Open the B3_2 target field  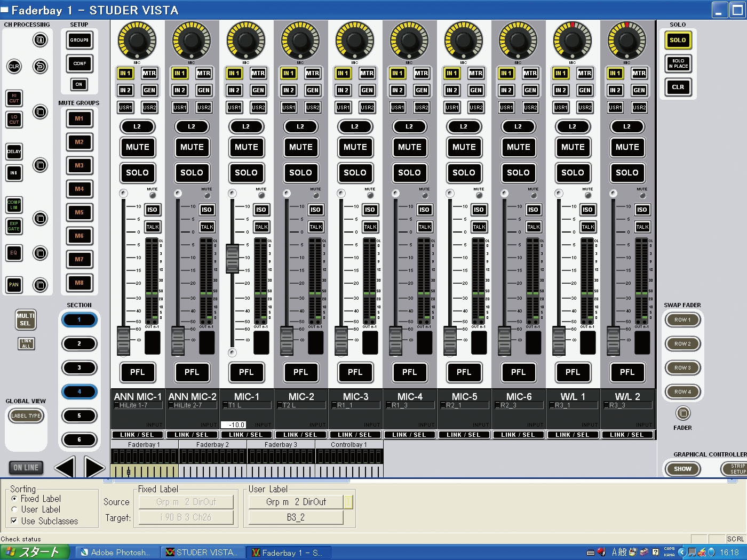[296, 517]
